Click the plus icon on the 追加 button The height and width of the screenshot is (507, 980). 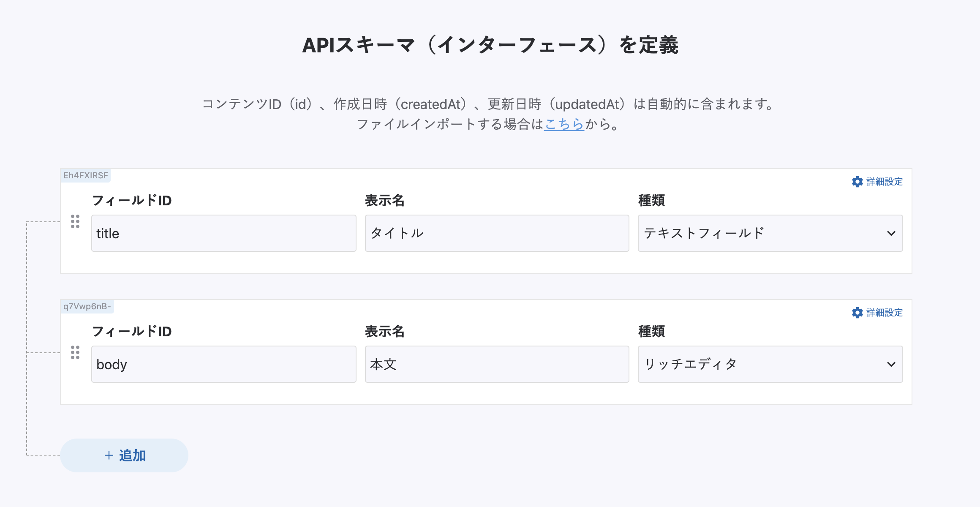point(109,455)
